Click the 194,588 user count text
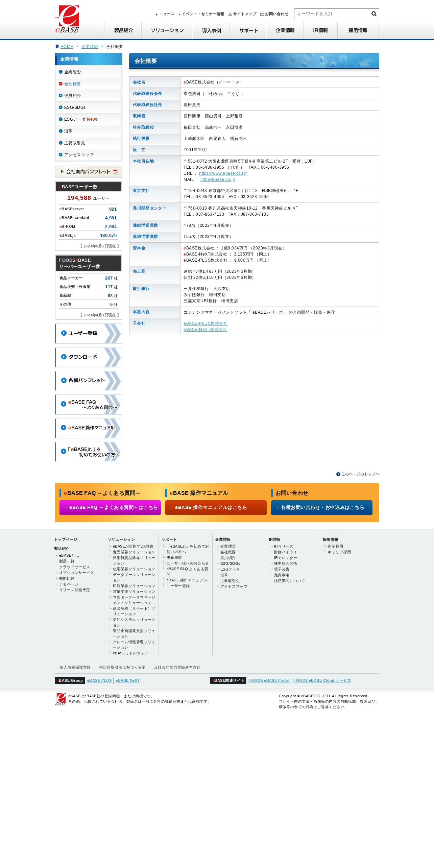434x868 pixels. point(79,198)
